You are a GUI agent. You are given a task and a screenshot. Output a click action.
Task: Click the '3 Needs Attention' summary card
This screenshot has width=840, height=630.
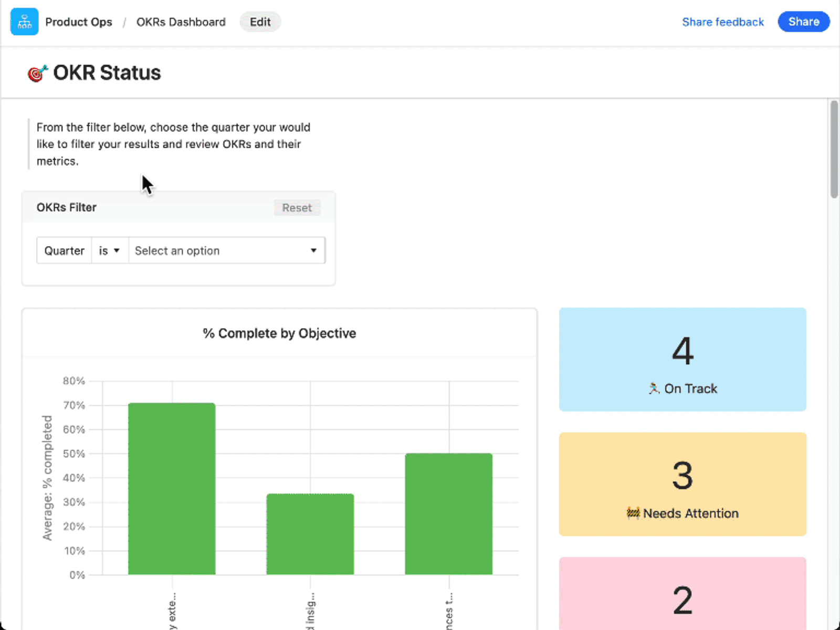[682, 484]
